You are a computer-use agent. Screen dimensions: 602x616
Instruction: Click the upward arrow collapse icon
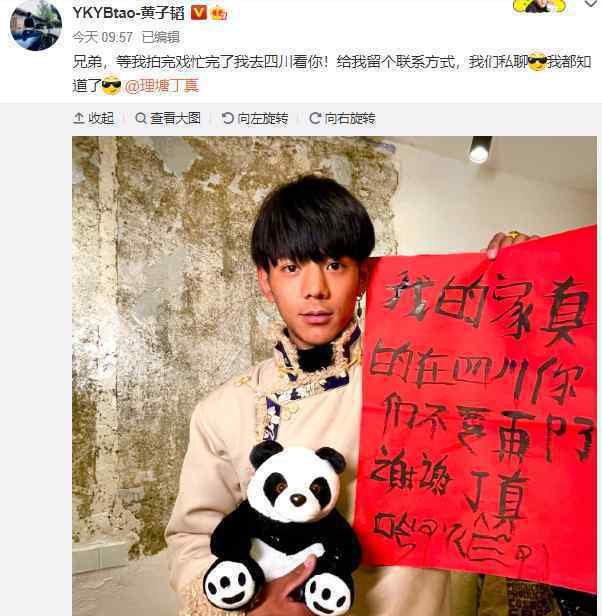click(79, 118)
